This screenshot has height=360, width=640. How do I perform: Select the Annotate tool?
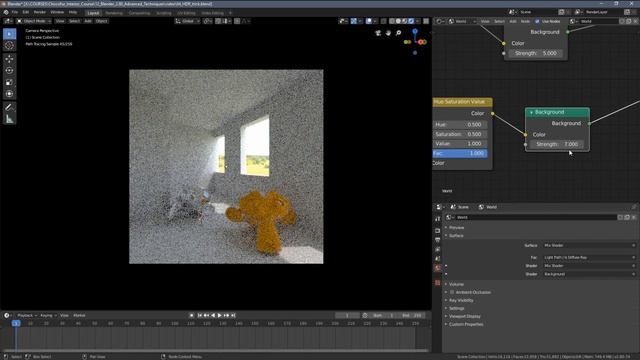tap(9, 107)
